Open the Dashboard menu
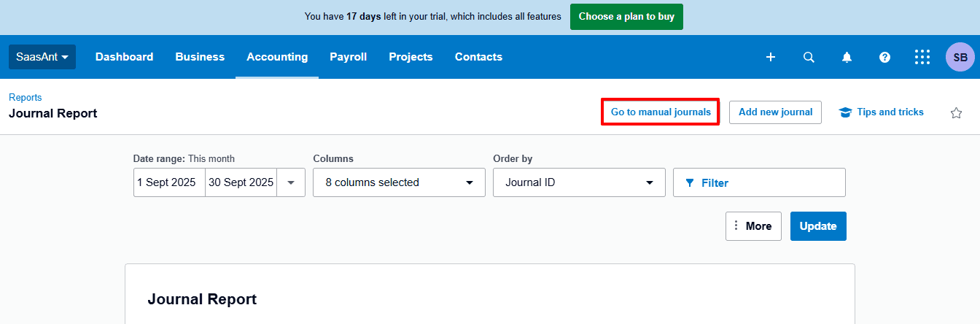Viewport: 980px width, 324px height. point(124,57)
